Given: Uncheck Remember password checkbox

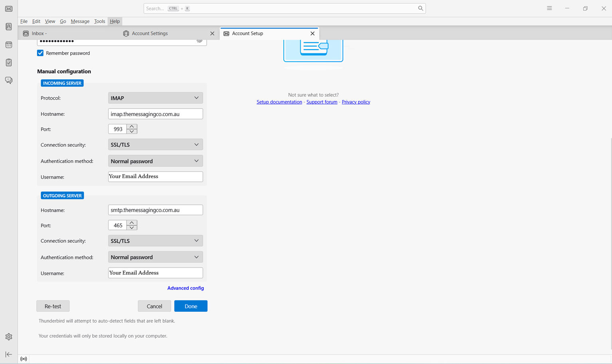Looking at the screenshot, I should [x=40, y=53].
